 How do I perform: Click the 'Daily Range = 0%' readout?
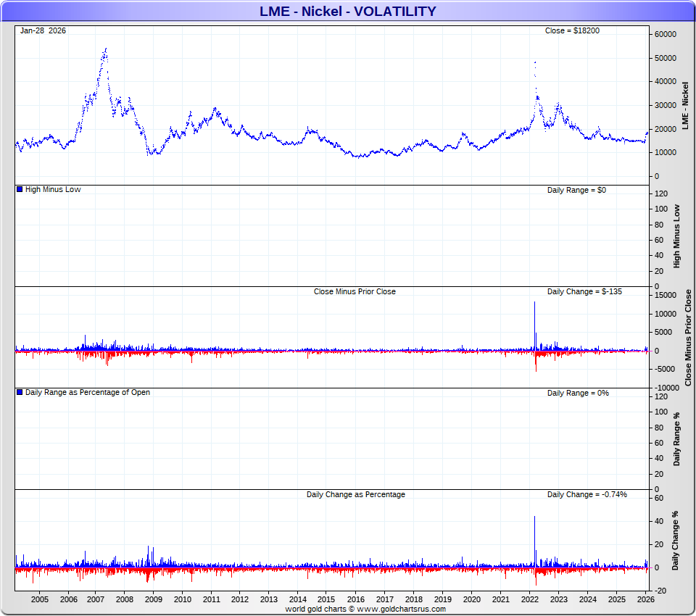[x=578, y=394]
